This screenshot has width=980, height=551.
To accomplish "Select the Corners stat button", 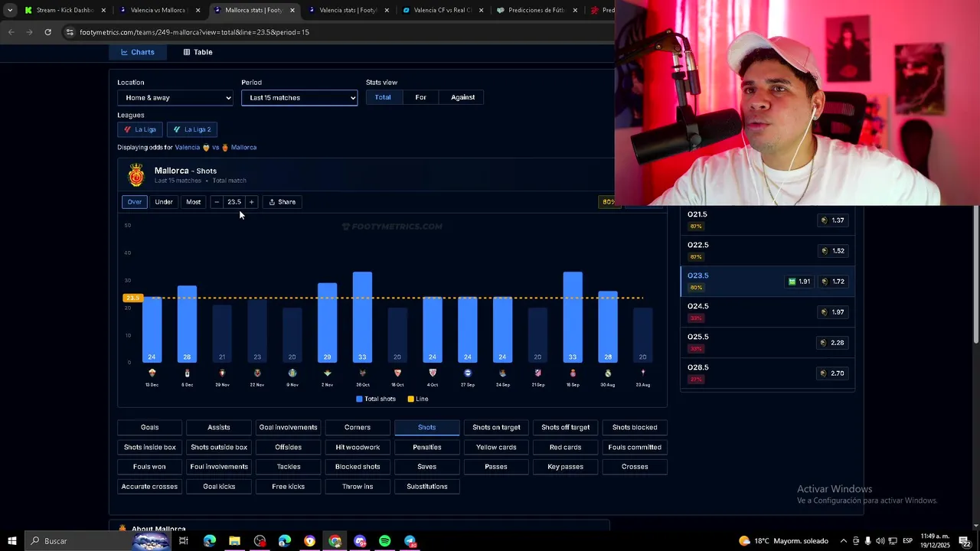I will (x=358, y=427).
